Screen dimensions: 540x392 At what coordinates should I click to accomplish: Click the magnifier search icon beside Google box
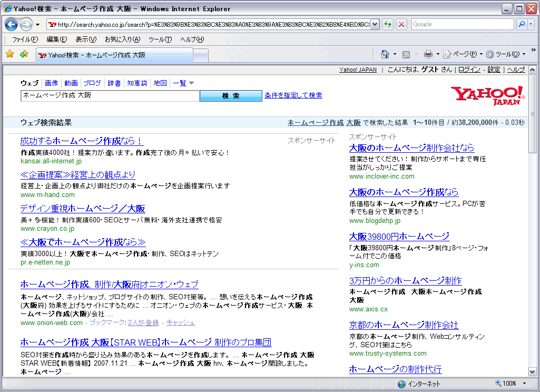click(521, 24)
